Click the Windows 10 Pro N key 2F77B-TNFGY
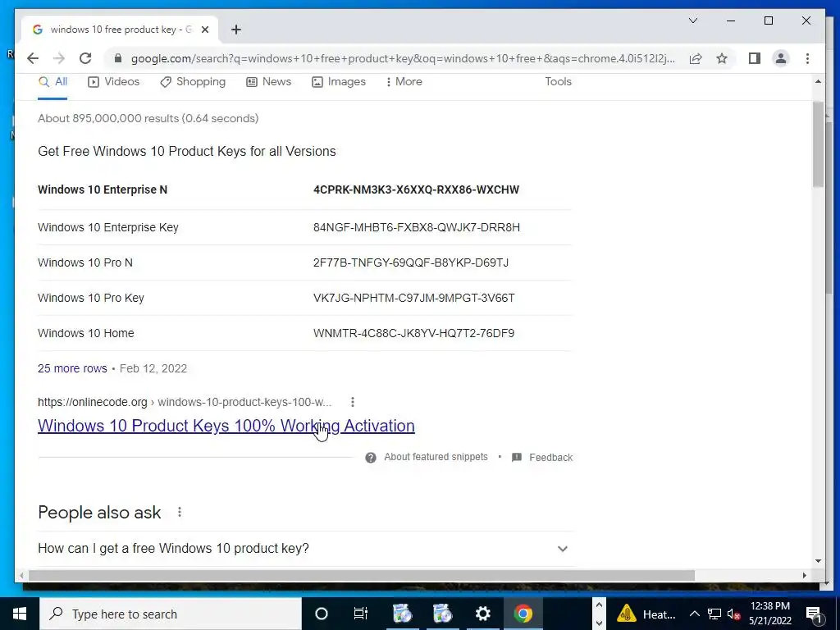The image size is (840, 630). pyautogui.click(x=411, y=263)
